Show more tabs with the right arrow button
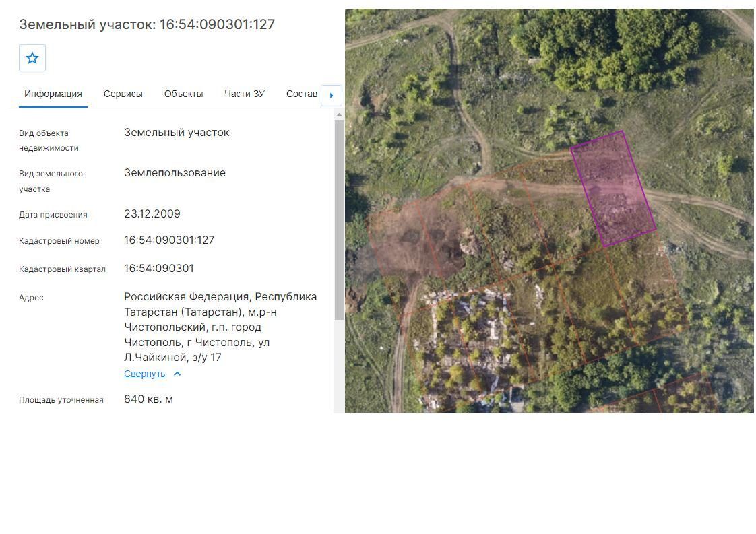Screen dimensions: 756x534 [332, 96]
